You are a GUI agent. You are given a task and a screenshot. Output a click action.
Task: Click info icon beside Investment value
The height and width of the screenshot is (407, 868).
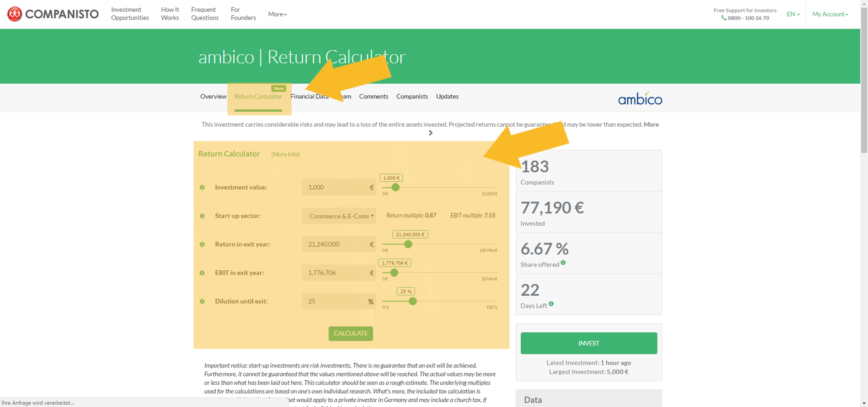point(202,187)
